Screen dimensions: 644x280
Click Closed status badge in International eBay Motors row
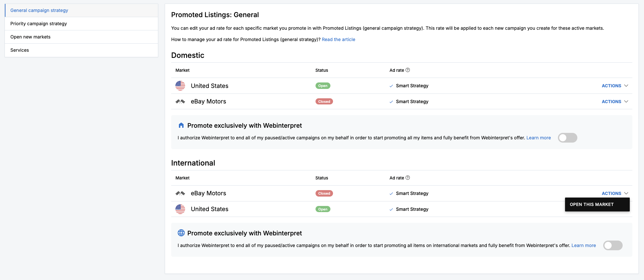[324, 193]
